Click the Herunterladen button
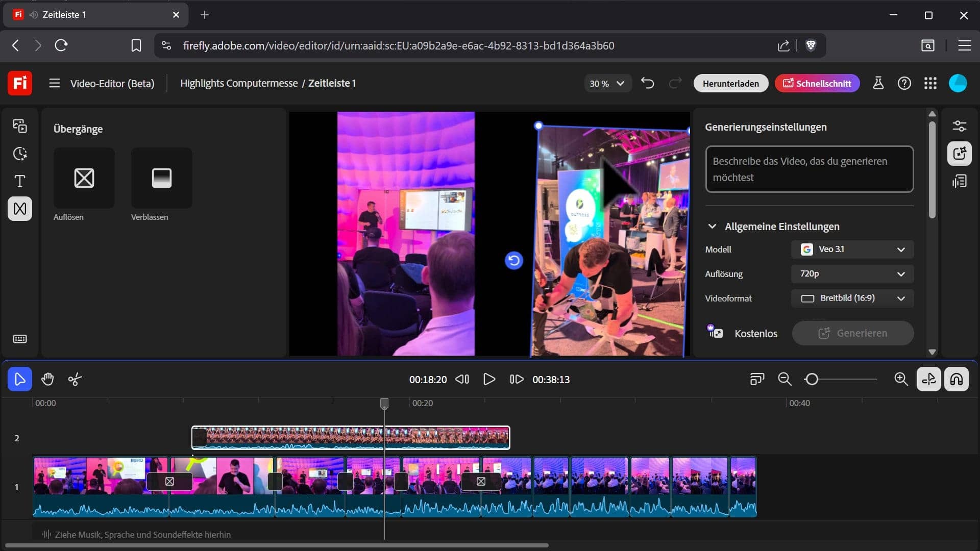Image resolution: width=980 pixels, height=551 pixels. [x=730, y=83]
